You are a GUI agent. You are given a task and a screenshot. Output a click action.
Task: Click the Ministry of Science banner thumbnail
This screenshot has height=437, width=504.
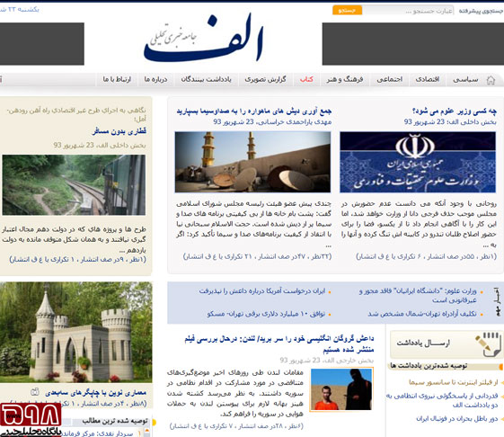418,162
